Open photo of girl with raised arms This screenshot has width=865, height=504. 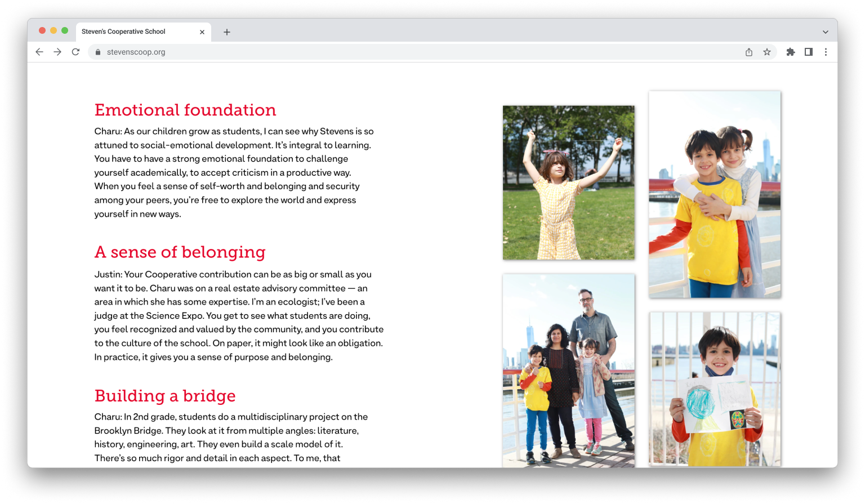(x=569, y=182)
